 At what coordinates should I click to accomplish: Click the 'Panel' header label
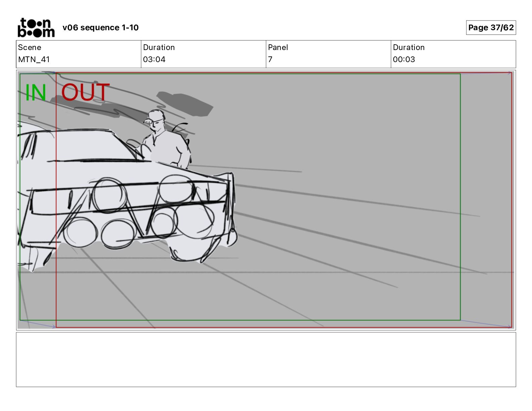[278, 47]
